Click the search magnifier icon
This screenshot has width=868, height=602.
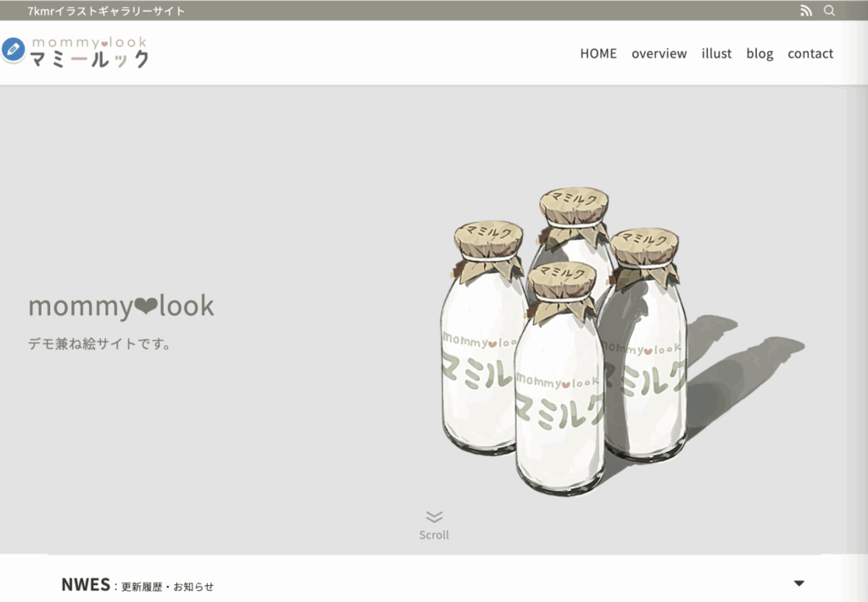829,10
